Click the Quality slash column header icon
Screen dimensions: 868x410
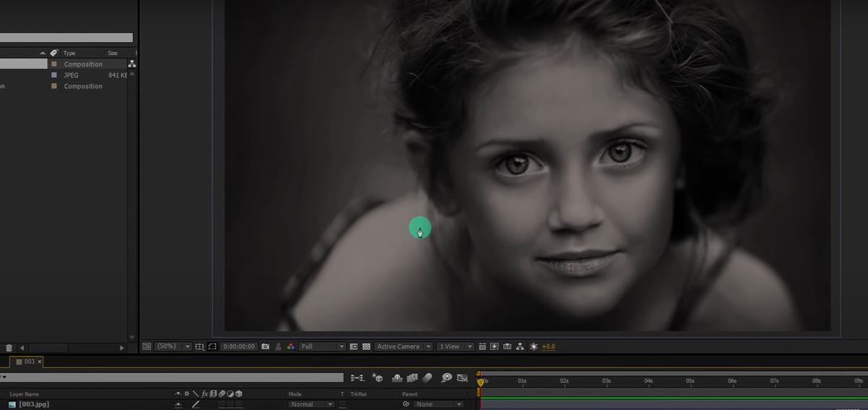195,394
